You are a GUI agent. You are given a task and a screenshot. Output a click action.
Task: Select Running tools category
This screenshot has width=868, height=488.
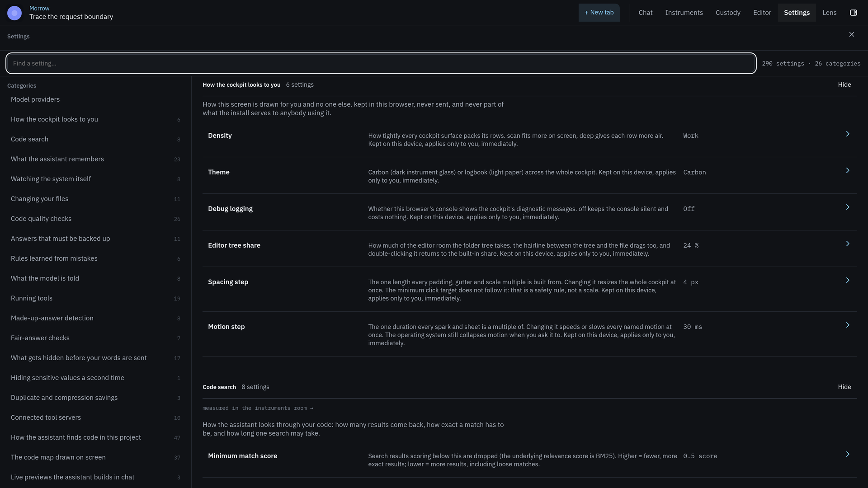95,298
